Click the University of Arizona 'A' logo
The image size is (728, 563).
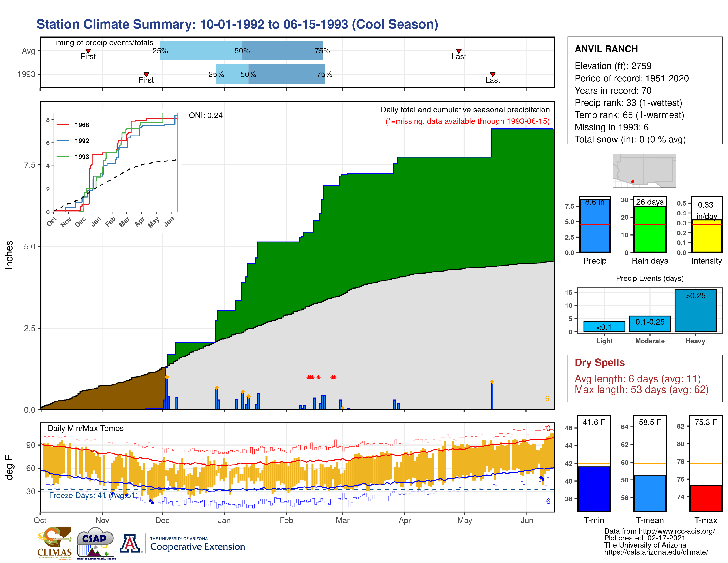(x=130, y=544)
